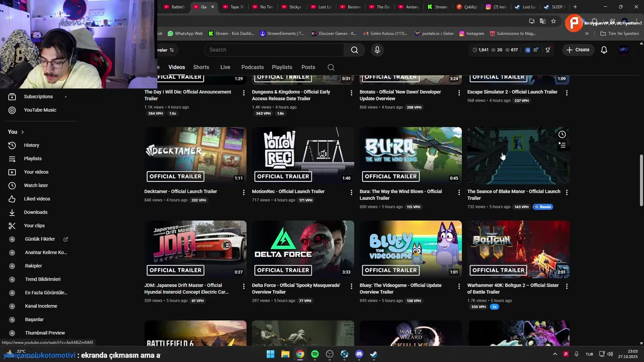Screen dimensions: 644x362
Task: Switch to the Podcasts tab
Action: [252, 67]
